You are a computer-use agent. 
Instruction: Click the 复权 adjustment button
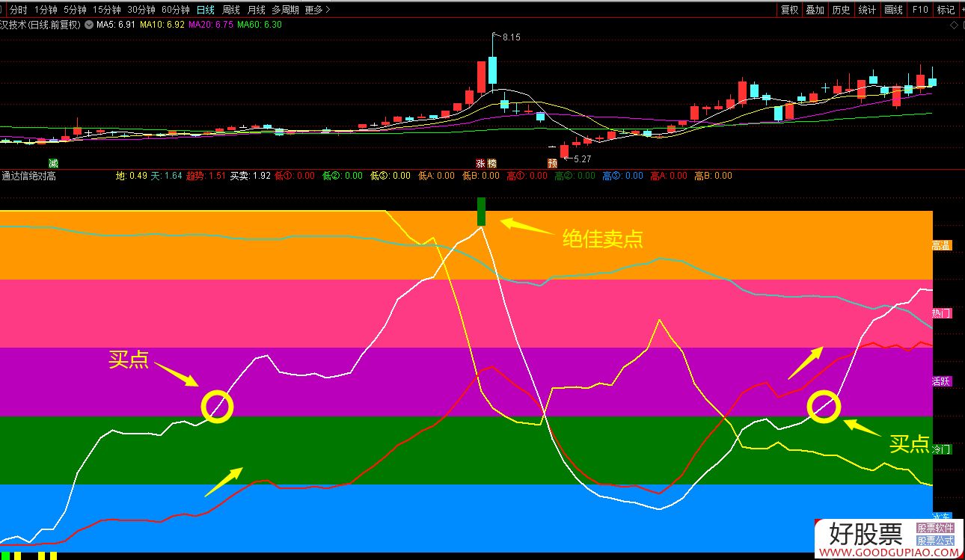click(789, 10)
